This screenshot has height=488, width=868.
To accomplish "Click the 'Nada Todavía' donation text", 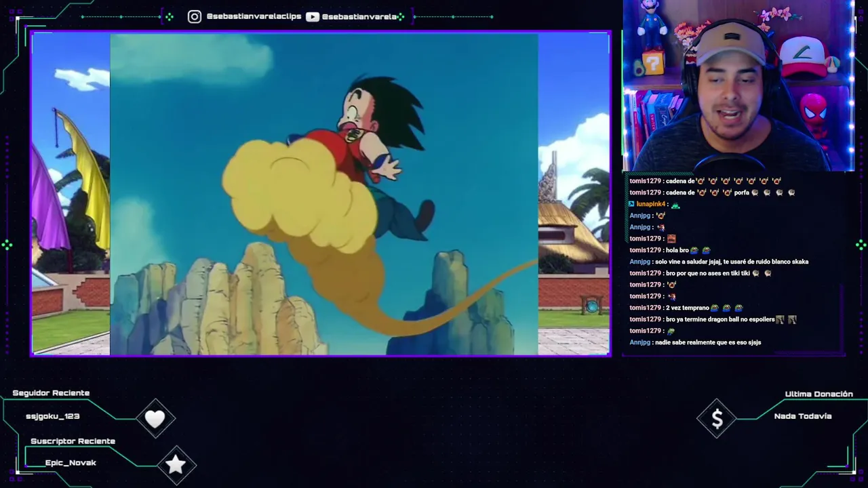I will click(x=803, y=416).
